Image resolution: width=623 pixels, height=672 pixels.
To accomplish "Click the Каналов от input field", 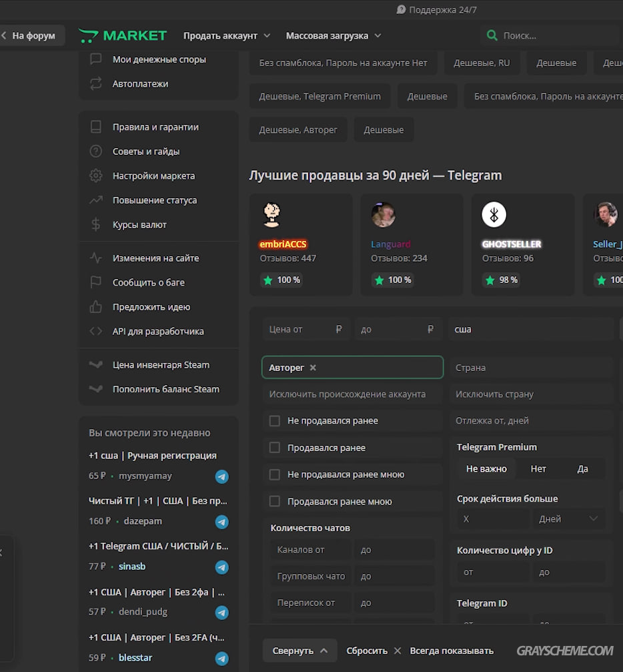I will (x=310, y=550).
